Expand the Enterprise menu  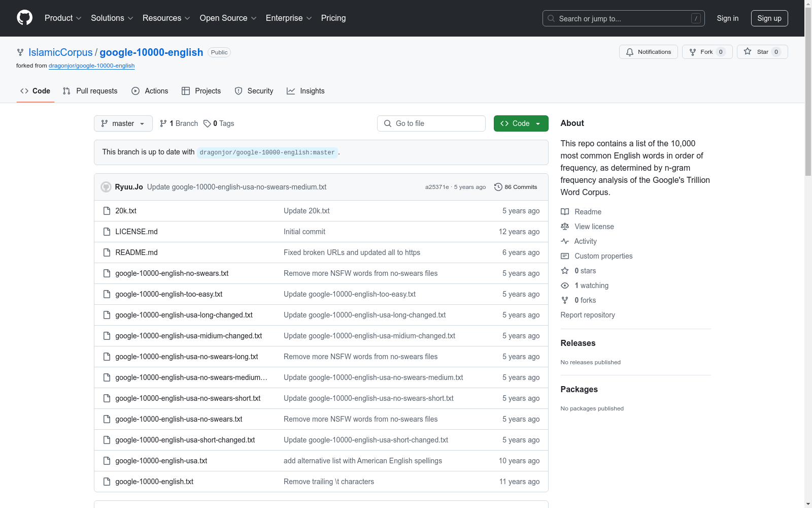click(289, 18)
